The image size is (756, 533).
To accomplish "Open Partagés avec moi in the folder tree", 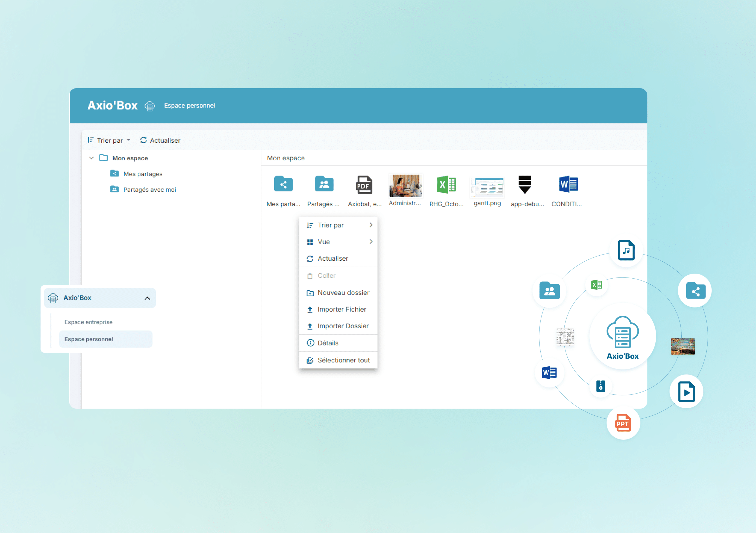I will (149, 190).
